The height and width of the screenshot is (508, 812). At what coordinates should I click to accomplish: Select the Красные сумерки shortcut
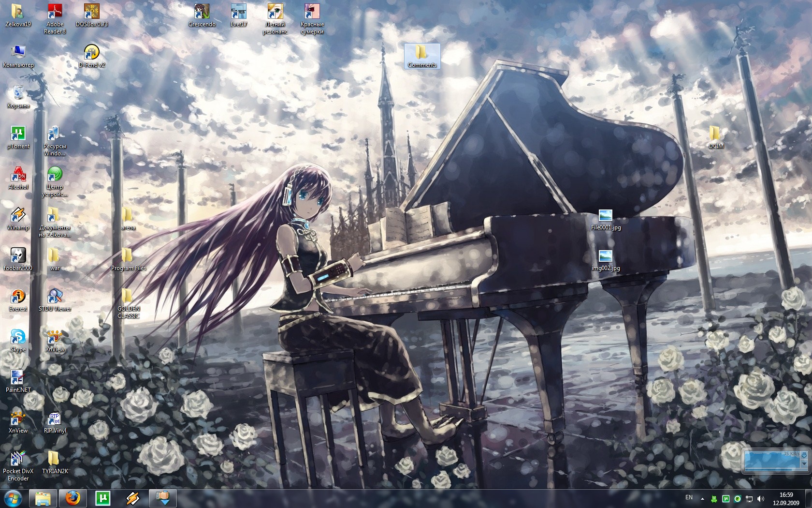point(312,18)
